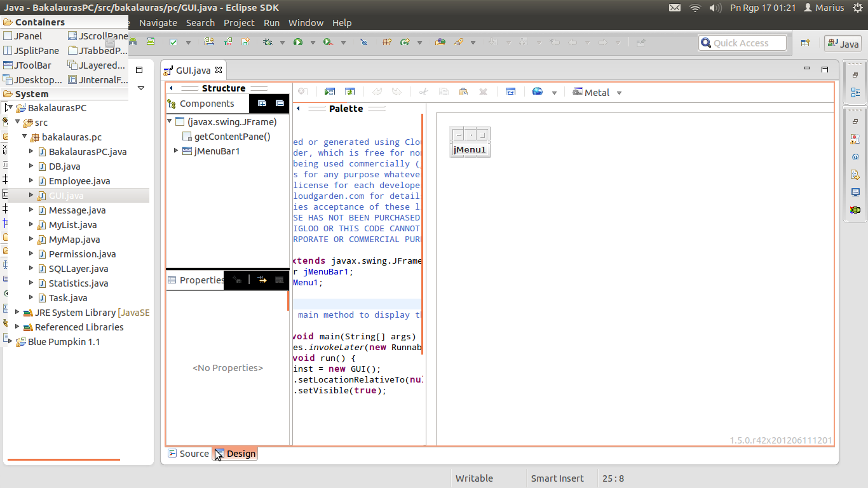Click the Expand All icon in Components
Screen dimensions: 868x488
pos(262,104)
